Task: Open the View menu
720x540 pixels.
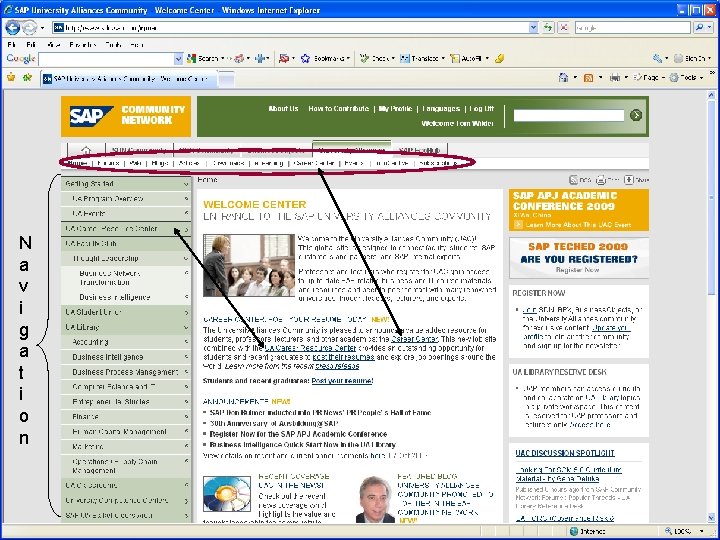Action: pyautogui.click(x=53, y=45)
